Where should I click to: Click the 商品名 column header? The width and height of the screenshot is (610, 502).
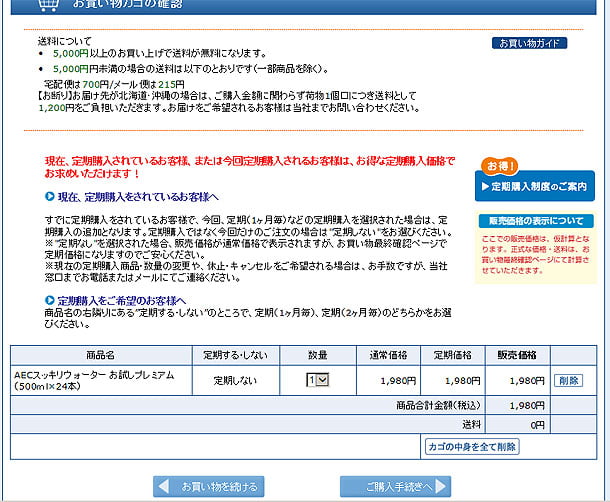coord(101,355)
